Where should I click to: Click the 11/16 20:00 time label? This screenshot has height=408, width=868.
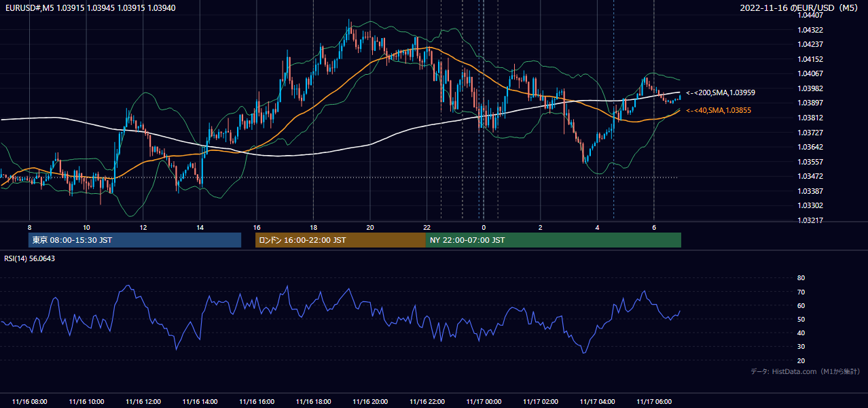[x=370, y=402]
